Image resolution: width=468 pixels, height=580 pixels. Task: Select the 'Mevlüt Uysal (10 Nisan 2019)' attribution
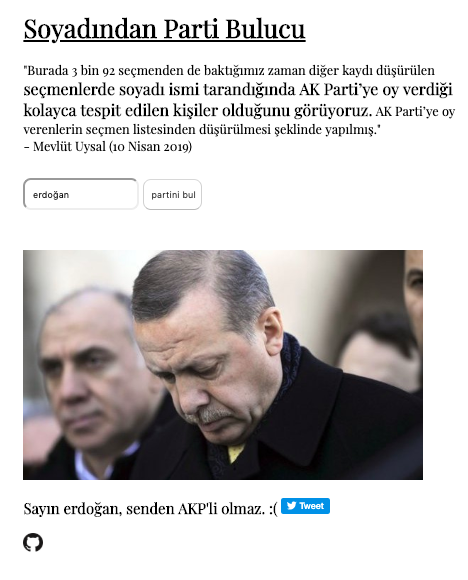tap(112, 147)
